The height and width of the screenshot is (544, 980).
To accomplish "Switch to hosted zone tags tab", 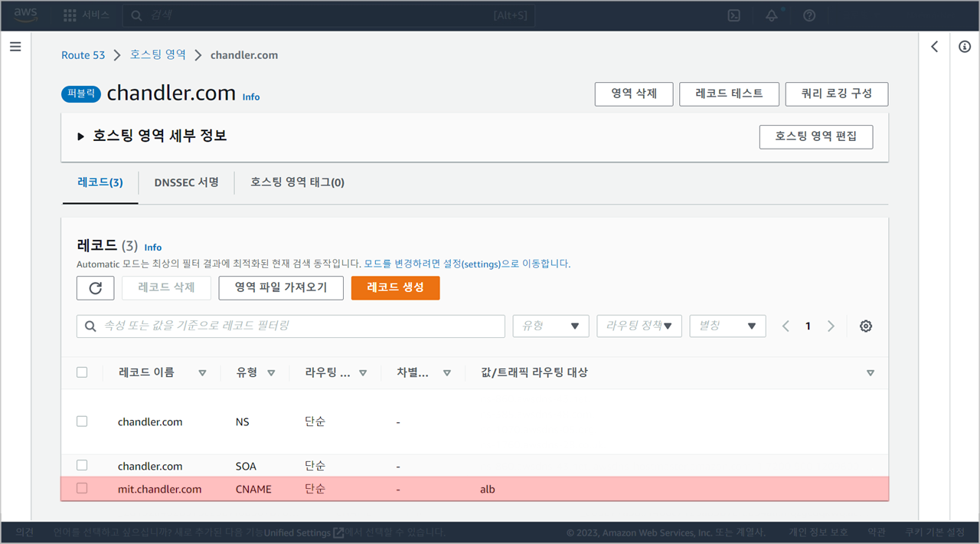I will coord(297,182).
